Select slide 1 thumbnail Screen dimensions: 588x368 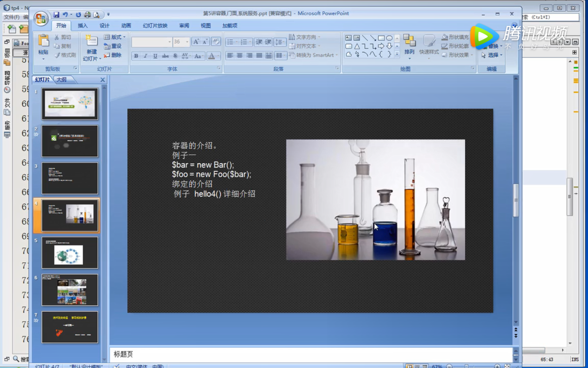coord(70,104)
